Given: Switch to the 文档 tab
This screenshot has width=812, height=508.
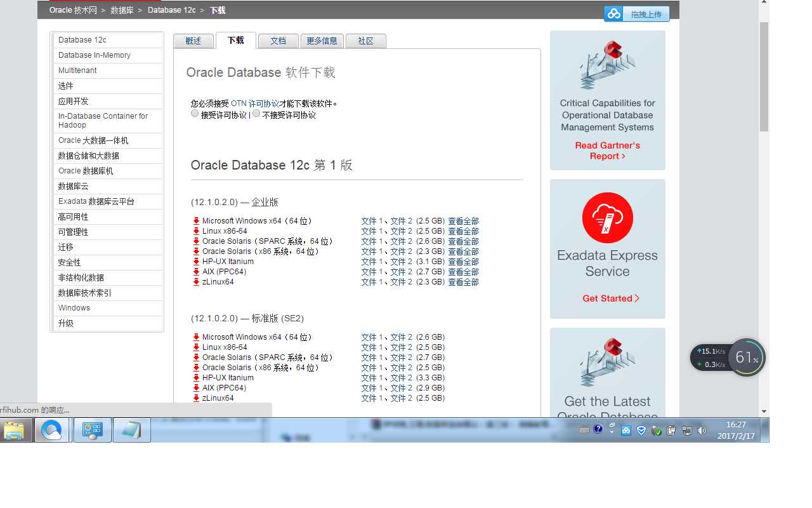Looking at the screenshot, I should pyautogui.click(x=278, y=41).
